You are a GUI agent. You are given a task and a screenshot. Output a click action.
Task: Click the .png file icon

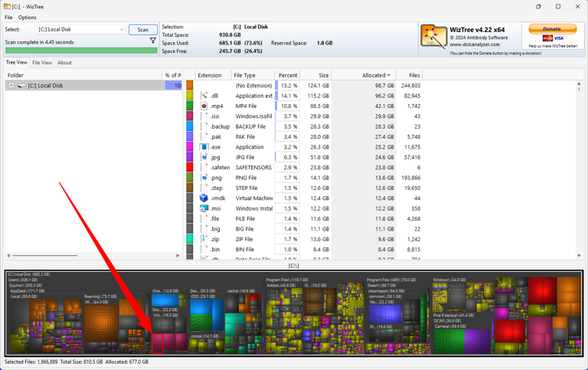point(204,178)
